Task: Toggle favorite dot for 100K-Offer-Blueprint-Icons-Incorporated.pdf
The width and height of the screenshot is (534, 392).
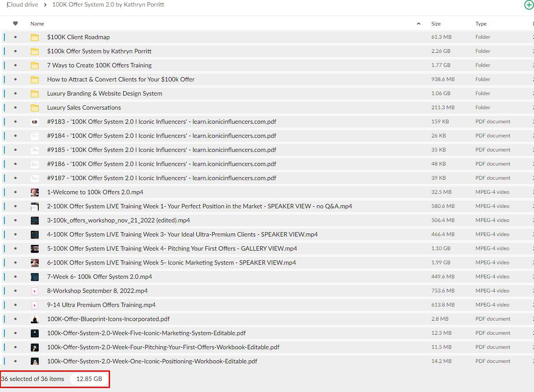Action: 15,319
